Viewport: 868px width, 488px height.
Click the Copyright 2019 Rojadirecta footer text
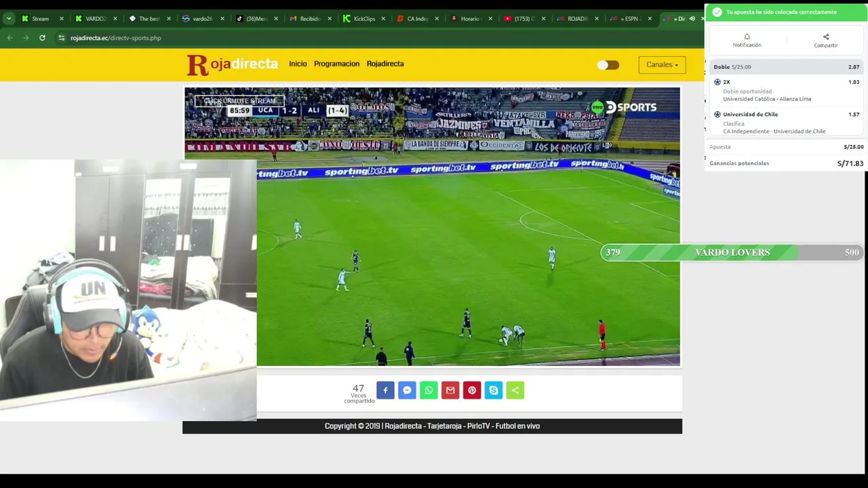[x=432, y=426]
